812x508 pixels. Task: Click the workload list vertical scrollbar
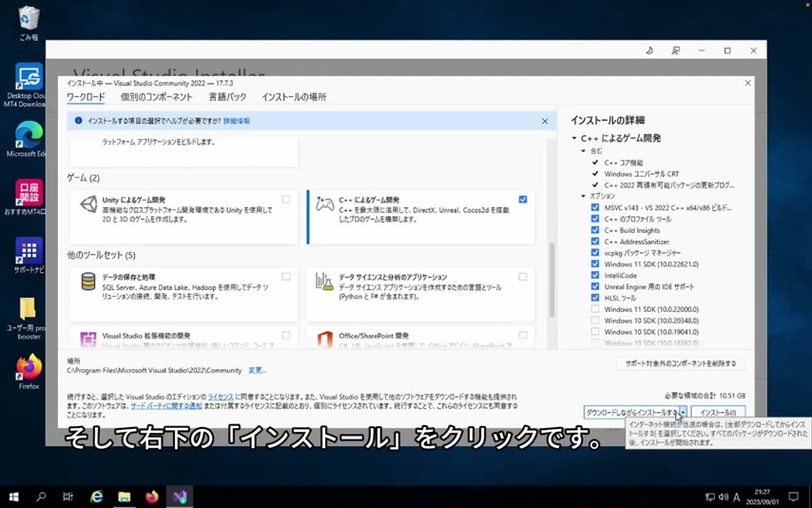[551, 280]
